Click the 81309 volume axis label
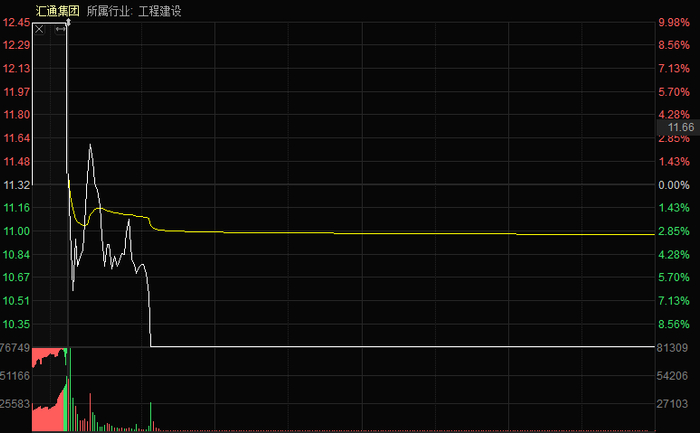 tap(672, 348)
